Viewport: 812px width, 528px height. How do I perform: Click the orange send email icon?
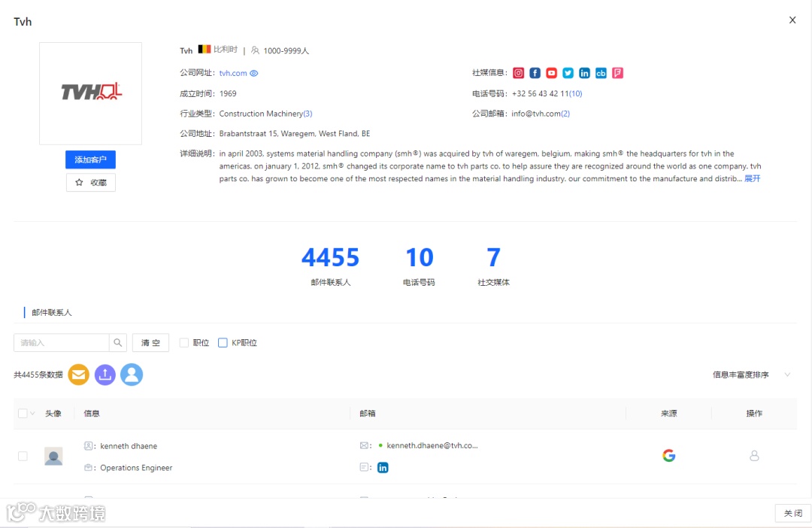pyautogui.click(x=79, y=374)
